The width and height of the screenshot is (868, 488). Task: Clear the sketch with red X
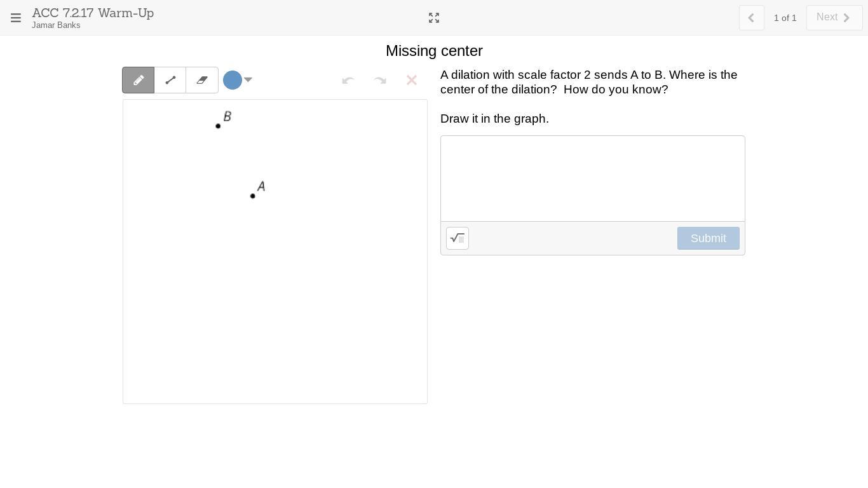coord(412,80)
